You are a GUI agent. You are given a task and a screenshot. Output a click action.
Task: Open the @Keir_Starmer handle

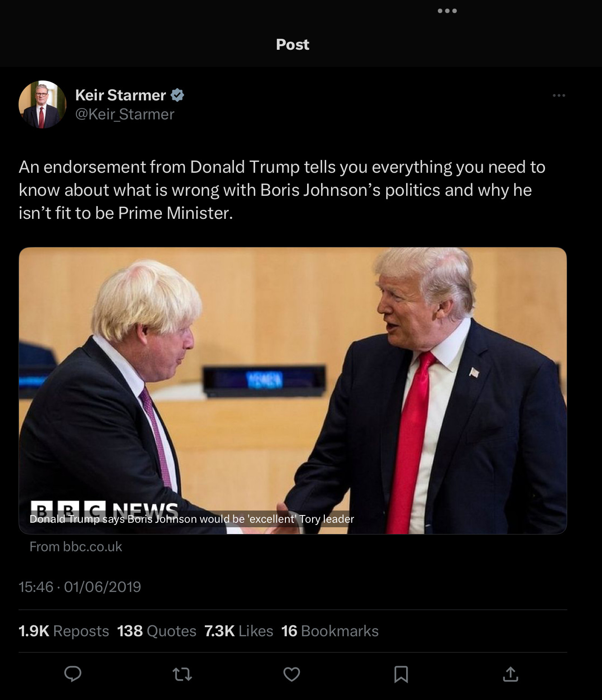tap(125, 114)
